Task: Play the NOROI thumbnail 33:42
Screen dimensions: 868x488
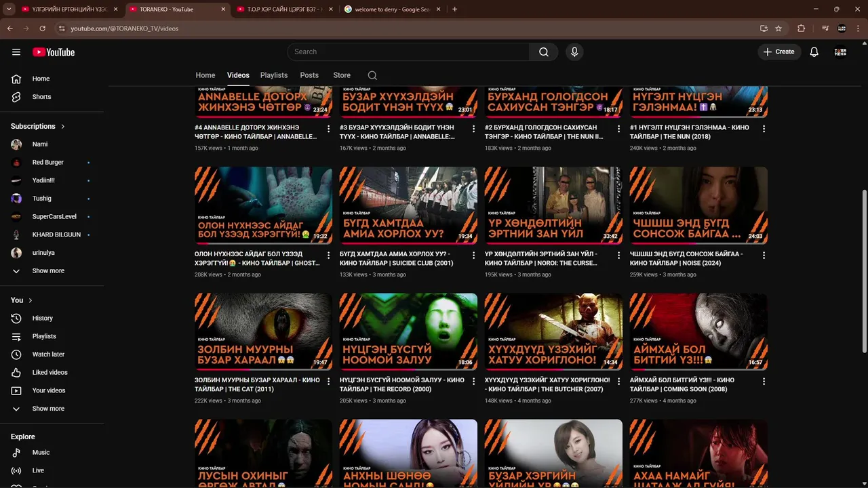Action: 553,205
